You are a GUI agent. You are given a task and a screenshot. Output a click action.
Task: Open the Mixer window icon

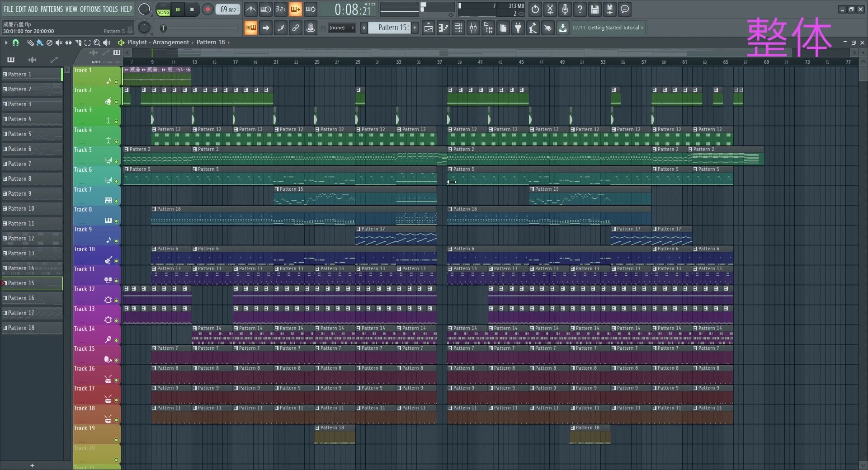pyautogui.click(x=473, y=28)
